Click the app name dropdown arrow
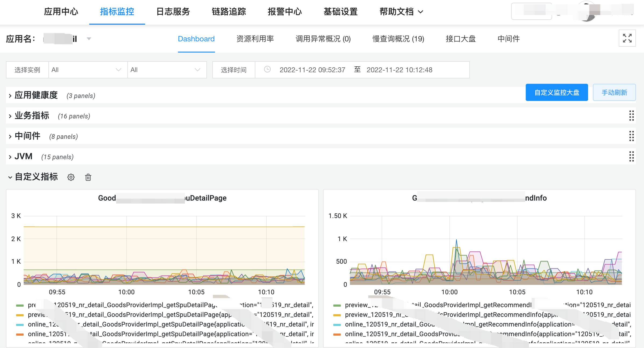The width and height of the screenshot is (644, 348). 89,39
